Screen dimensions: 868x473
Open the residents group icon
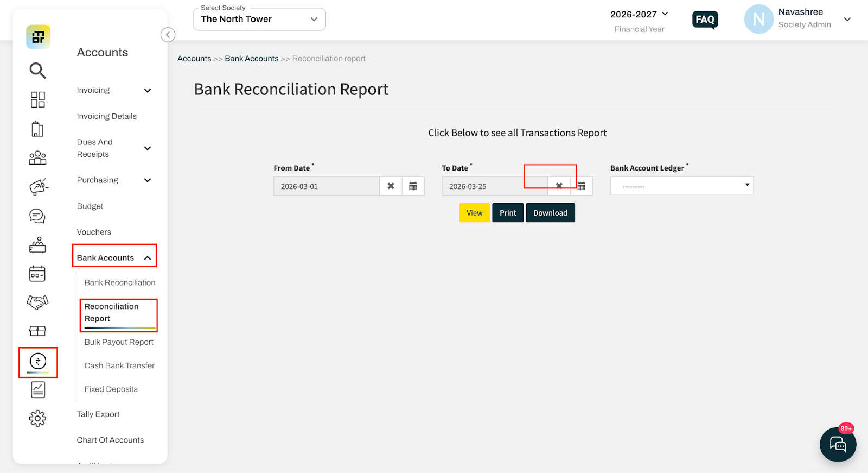[37, 158]
